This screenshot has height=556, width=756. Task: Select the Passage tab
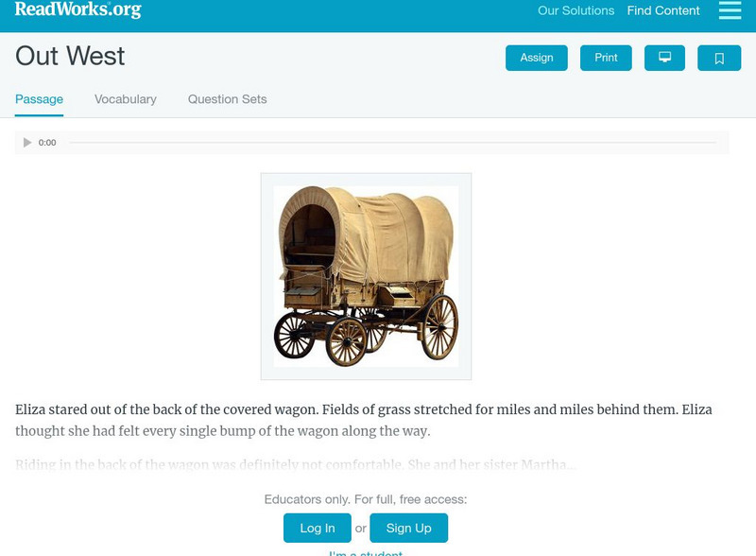39,99
